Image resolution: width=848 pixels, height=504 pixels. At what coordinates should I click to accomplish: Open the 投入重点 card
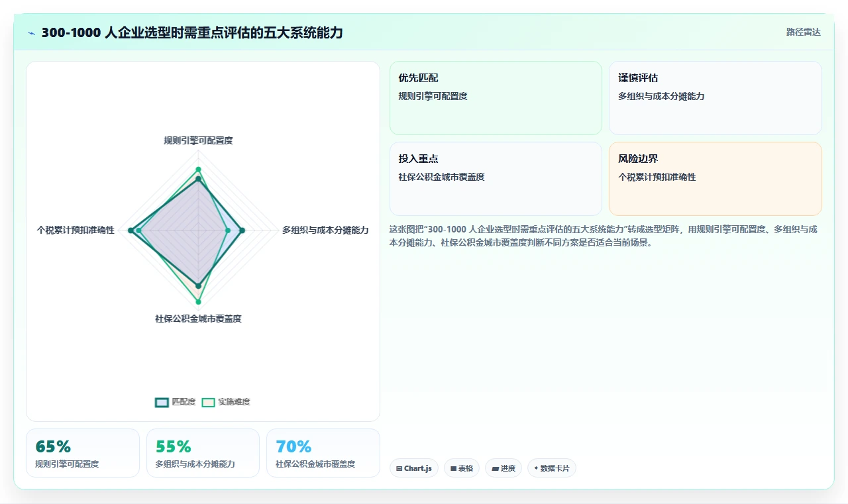coord(496,179)
